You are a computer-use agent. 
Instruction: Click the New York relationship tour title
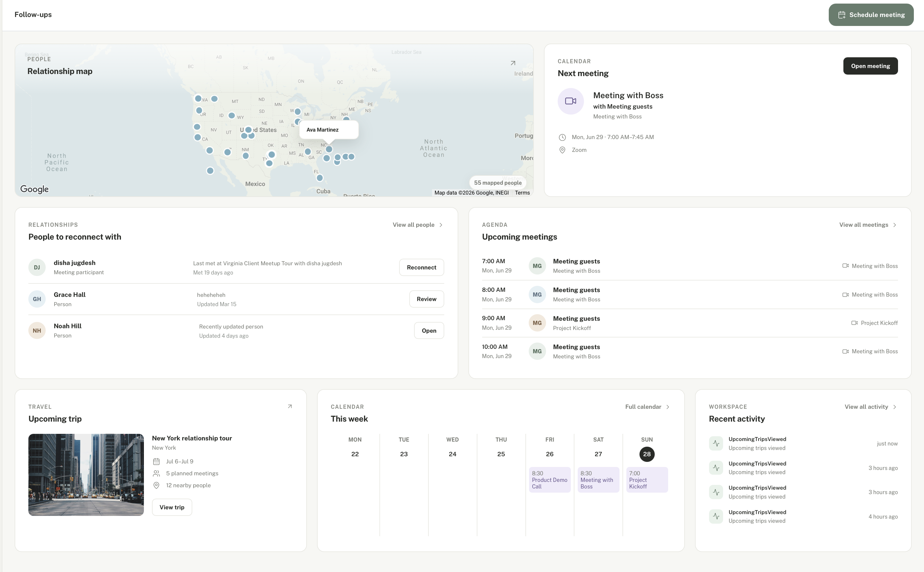click(192, 438)
